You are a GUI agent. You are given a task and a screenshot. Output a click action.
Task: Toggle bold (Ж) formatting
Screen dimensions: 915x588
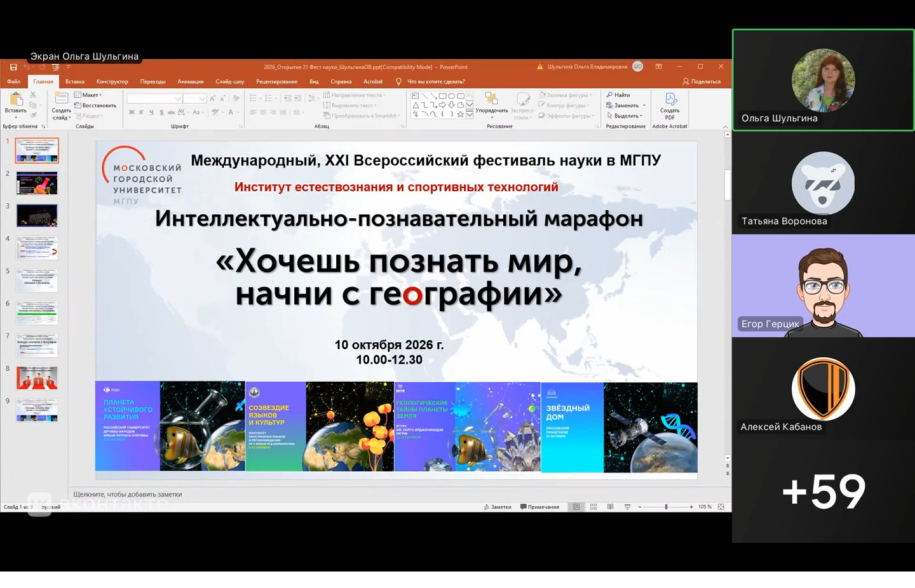click(x=132, y=112)
